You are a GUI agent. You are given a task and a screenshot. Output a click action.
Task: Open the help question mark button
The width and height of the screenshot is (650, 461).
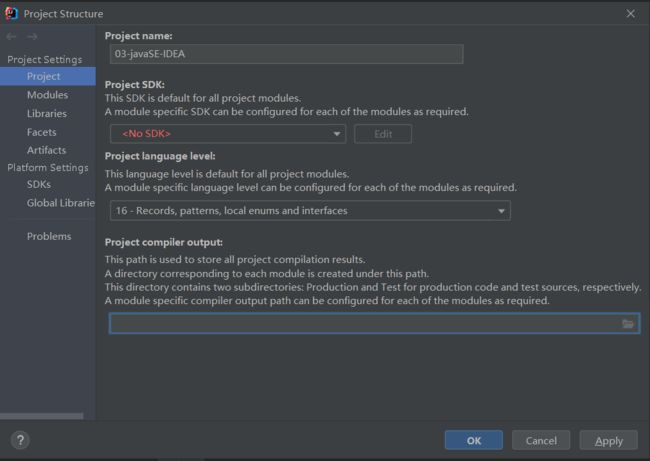[20, 440]
